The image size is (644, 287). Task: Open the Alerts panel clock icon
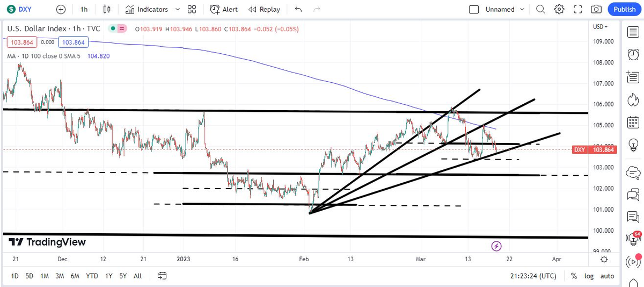coord(633,54)
